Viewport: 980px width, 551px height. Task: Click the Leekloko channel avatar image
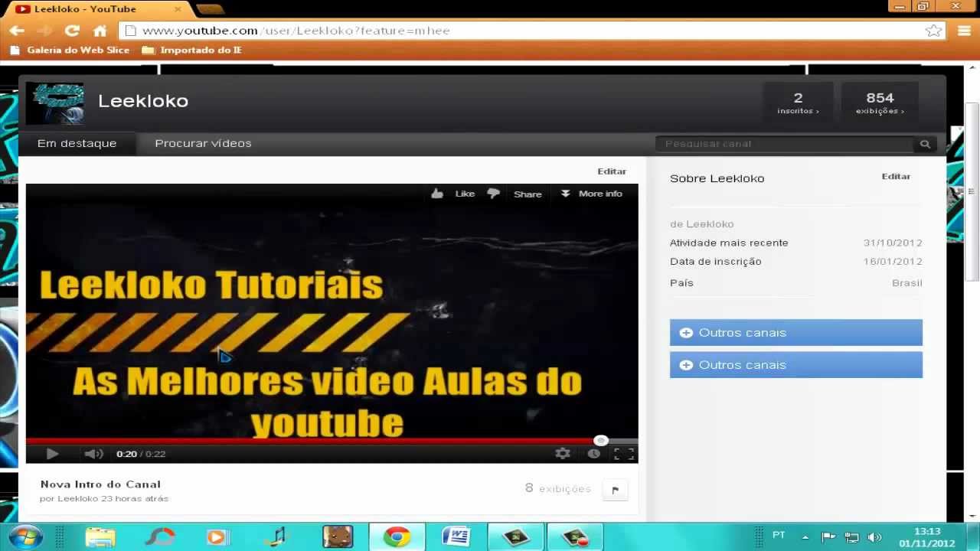54,103
